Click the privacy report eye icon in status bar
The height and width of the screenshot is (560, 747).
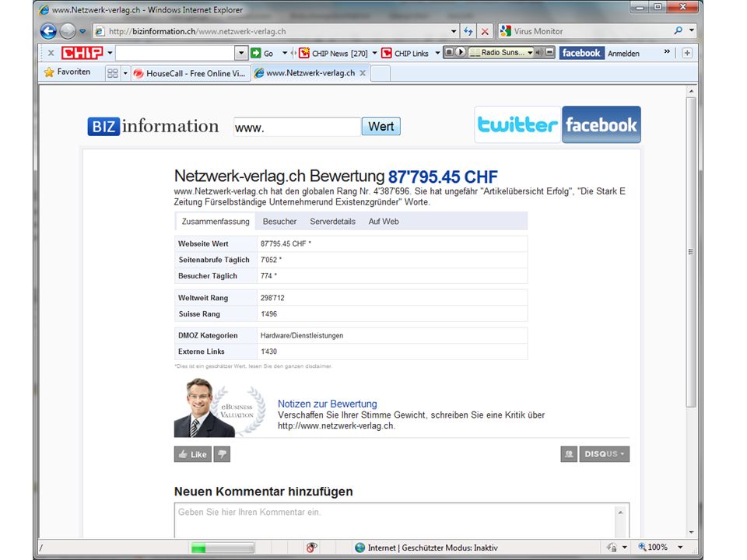point(311,548)
